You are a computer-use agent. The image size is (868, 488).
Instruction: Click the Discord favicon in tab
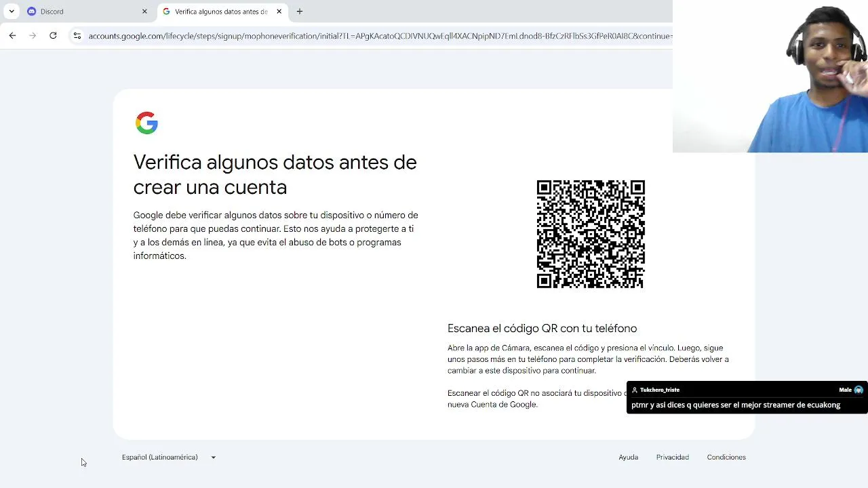pos(31,12)
